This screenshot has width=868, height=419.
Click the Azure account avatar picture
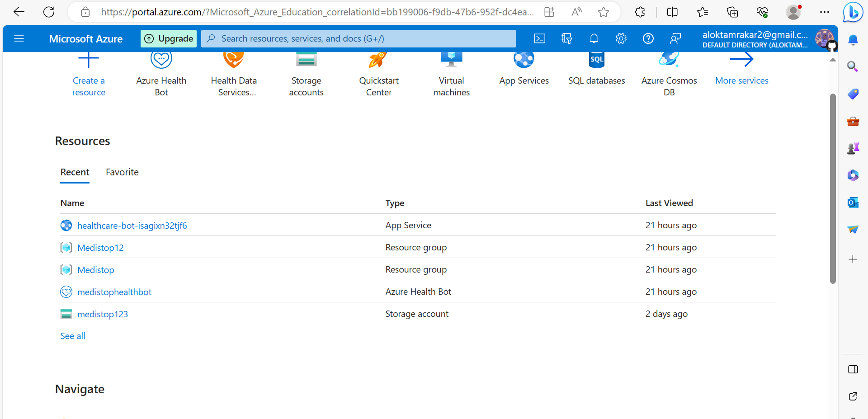825,38
